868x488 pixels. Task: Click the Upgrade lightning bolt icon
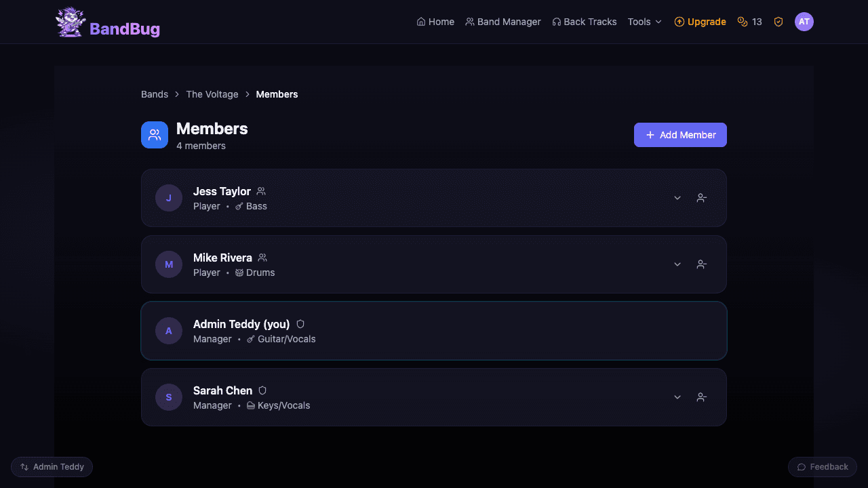[679, 21]
